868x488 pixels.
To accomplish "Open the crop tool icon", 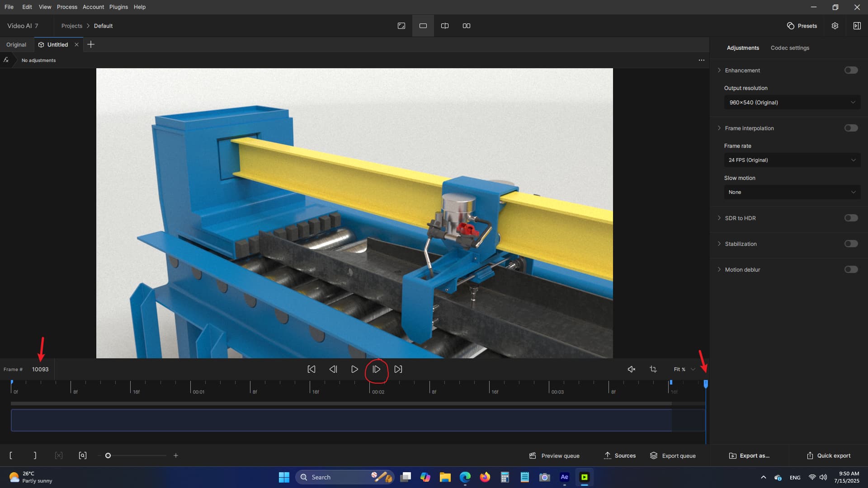I will click(x=653, y=369).
